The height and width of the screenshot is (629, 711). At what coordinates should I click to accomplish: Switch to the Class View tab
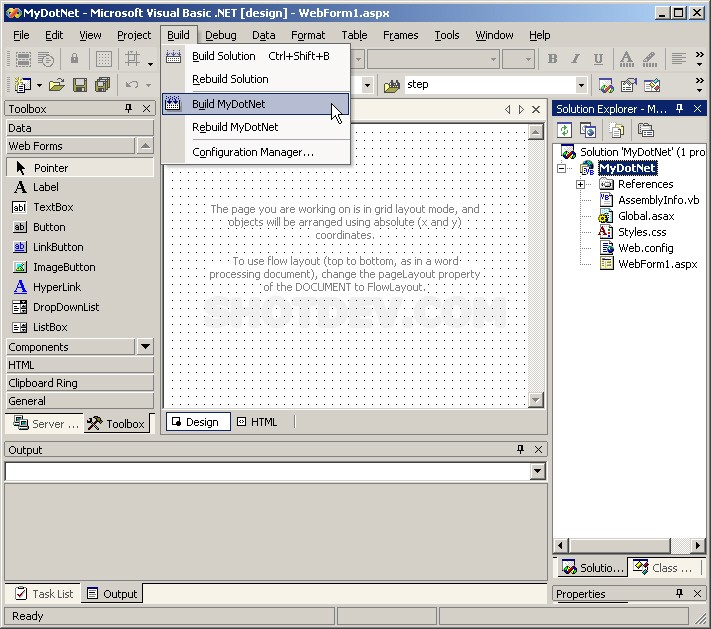(665, 568)
